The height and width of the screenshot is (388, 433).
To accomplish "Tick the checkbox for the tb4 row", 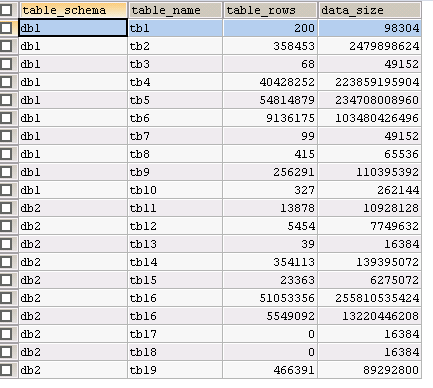I will coord(6,82).
